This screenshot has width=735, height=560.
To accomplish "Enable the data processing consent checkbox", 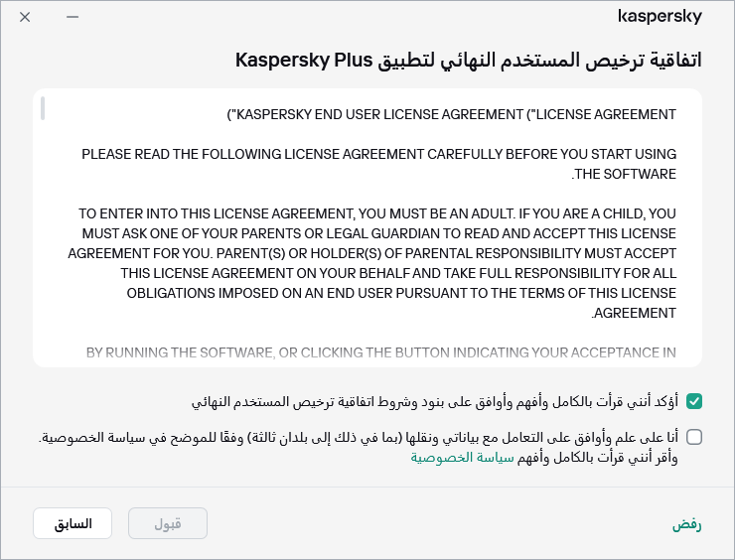I will 694,436.
